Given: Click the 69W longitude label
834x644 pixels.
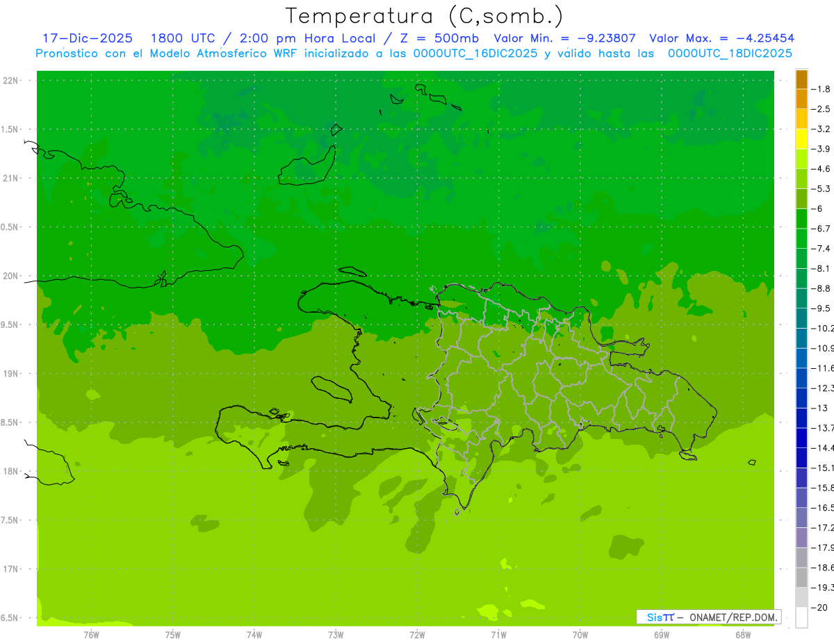Looking at the screenshot, I should click(x=662, y=635).
